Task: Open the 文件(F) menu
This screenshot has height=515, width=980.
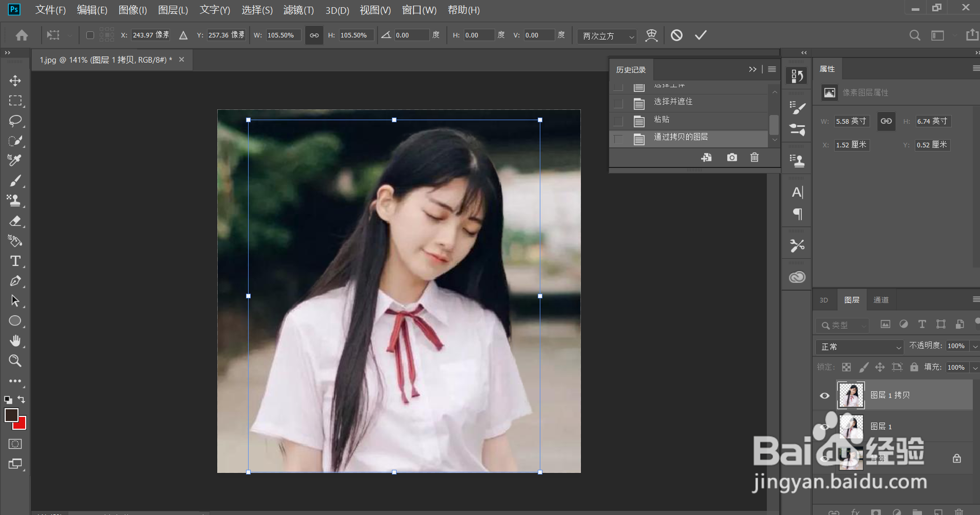Action: tap(50, 10)
